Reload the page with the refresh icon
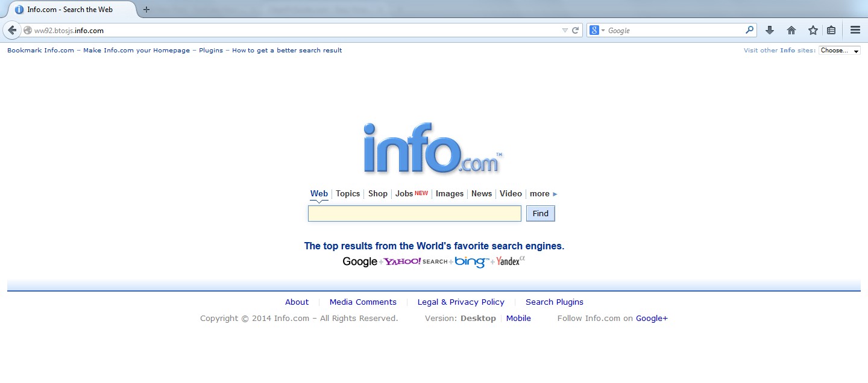Viewport: 868px width, 383px height. [x=576, y=30]
